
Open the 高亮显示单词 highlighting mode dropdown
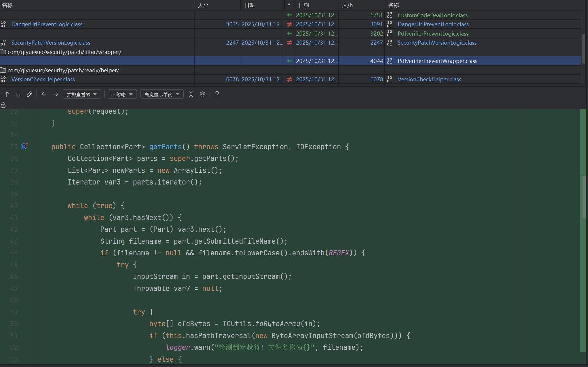(162, 94)
